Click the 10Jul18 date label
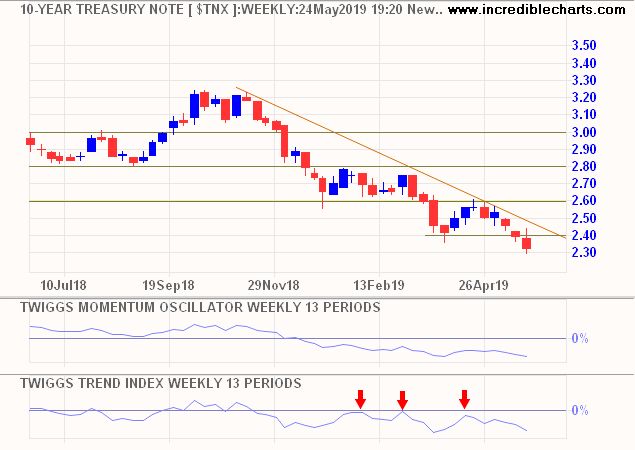 (x=64, y=285)
